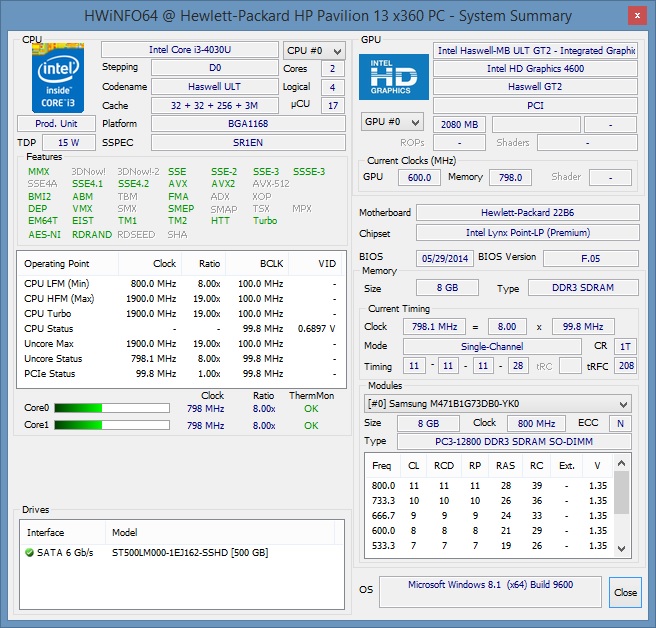This screenshot has height=628, width=656.
Task: Click the OS Microsoft Windows 8.1 field
Action: pos(490,592)
